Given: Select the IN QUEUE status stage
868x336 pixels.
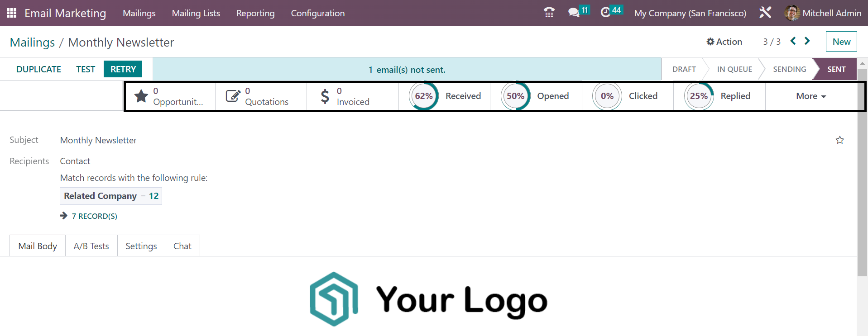Looking at the screenshot, I should click(734, 69).
